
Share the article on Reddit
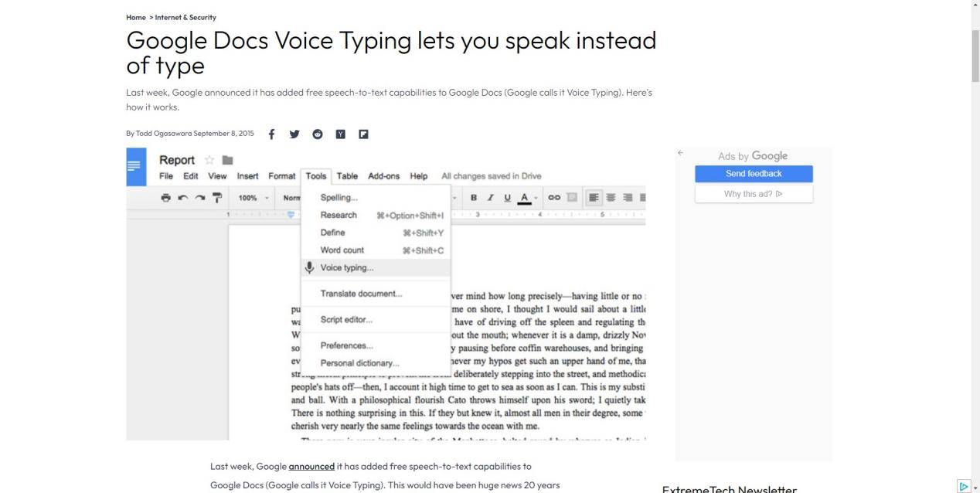coord(318,134)
